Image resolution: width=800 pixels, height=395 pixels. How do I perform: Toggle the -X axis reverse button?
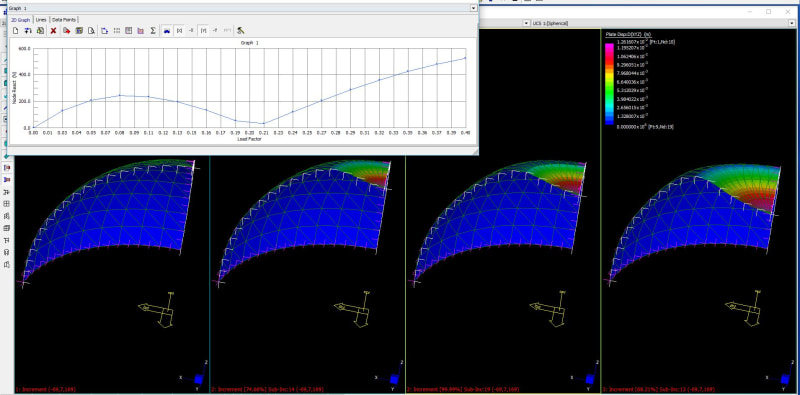coord(191,31)
